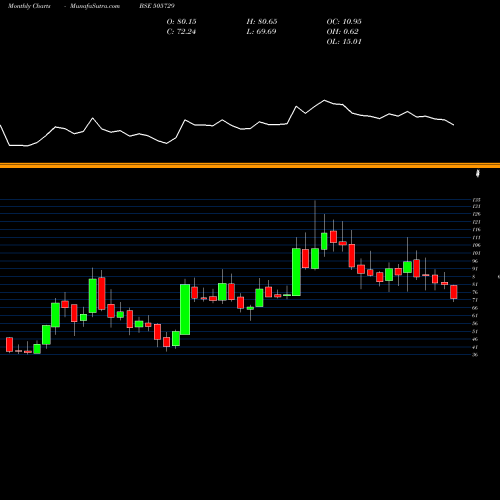The image size is (500, 500).
Task: Click the 126 price axis label
Action: click(476, 214)
